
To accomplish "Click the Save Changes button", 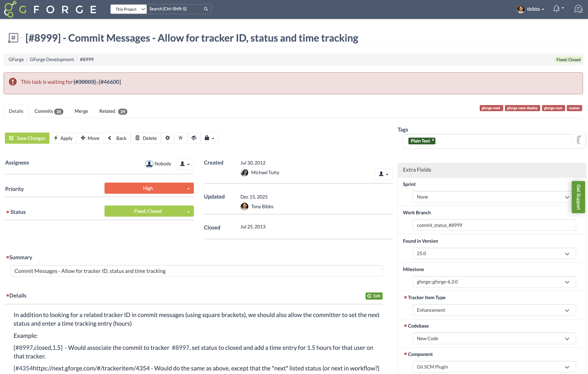I will [x=27, y=138].
